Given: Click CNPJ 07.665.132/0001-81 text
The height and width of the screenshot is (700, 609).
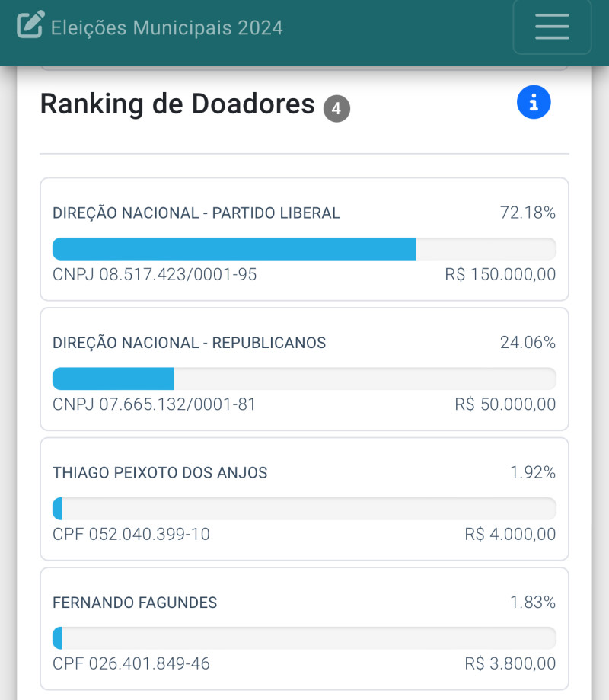Looking at the screenshot, I should tap(155, 404).
